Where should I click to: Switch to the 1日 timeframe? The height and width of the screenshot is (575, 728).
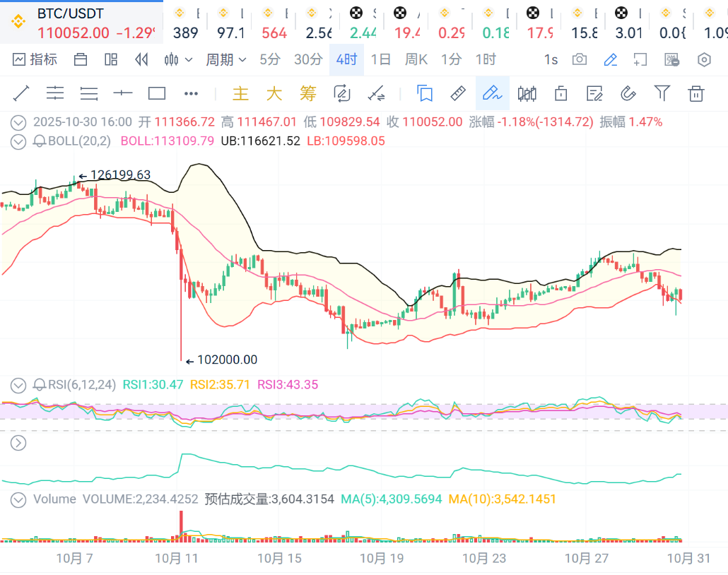coord(380,59)
